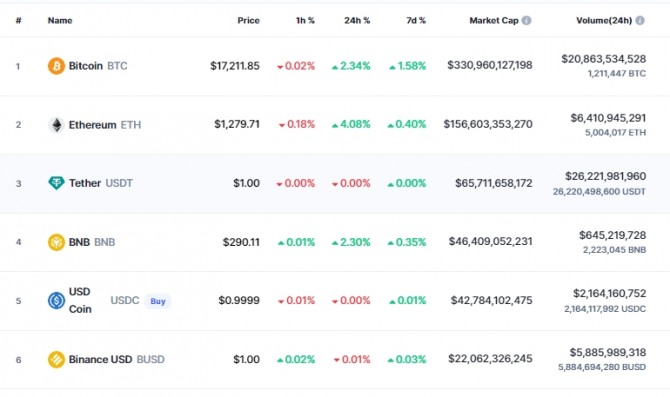The image size is (670, 397).
Task: Click BNB 7d change 0.35%
Action: point(407,242)
